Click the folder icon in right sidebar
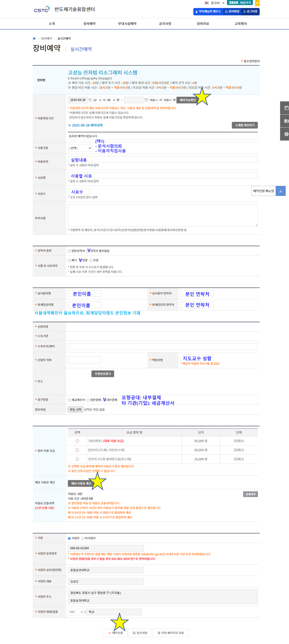The height and width of the screenshot is (644, 289). (286, 121)
